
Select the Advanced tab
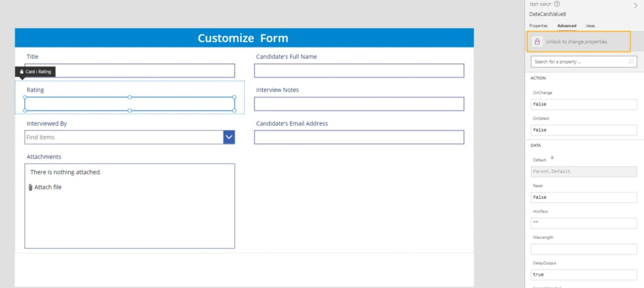click(566, 26)
